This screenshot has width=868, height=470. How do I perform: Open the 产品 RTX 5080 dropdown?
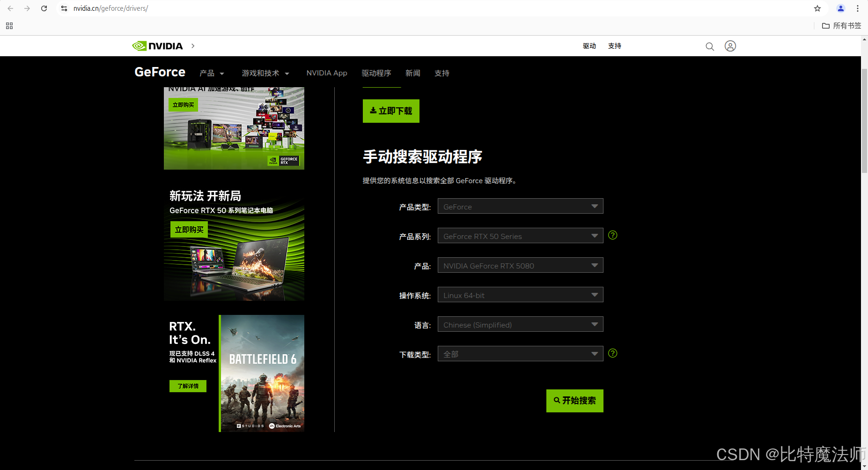[x=520, y=265]
